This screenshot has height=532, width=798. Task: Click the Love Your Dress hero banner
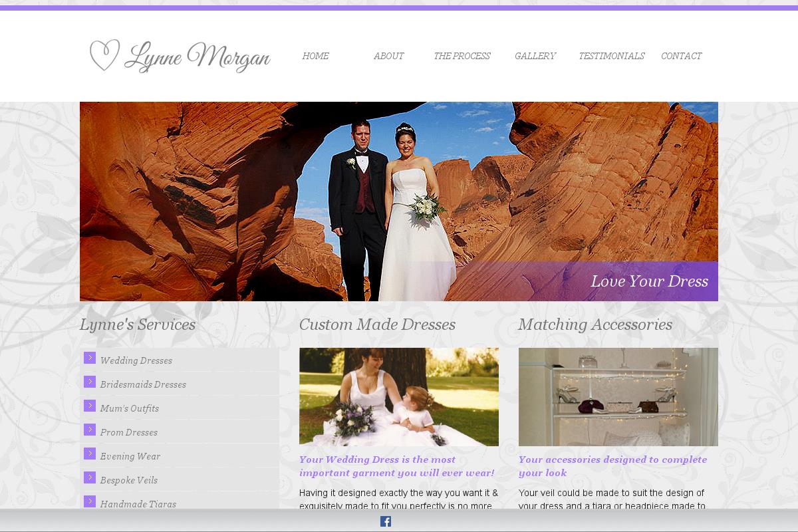click(x=399, y=201)
